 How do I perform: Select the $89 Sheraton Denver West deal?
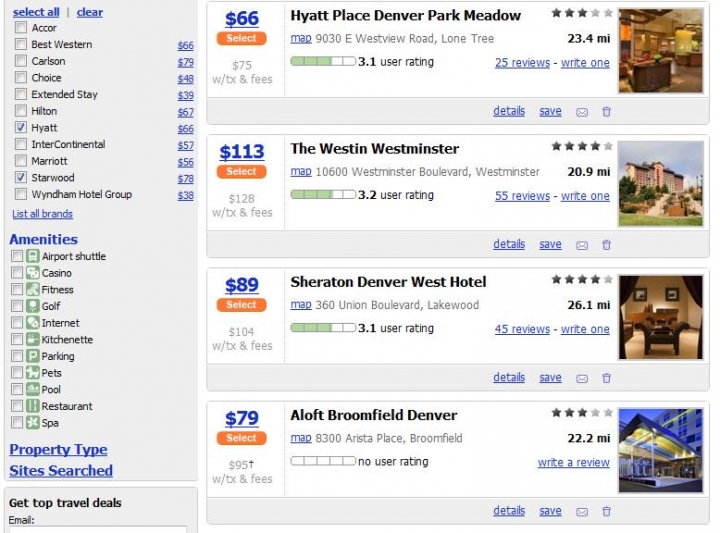coord(242,304)
